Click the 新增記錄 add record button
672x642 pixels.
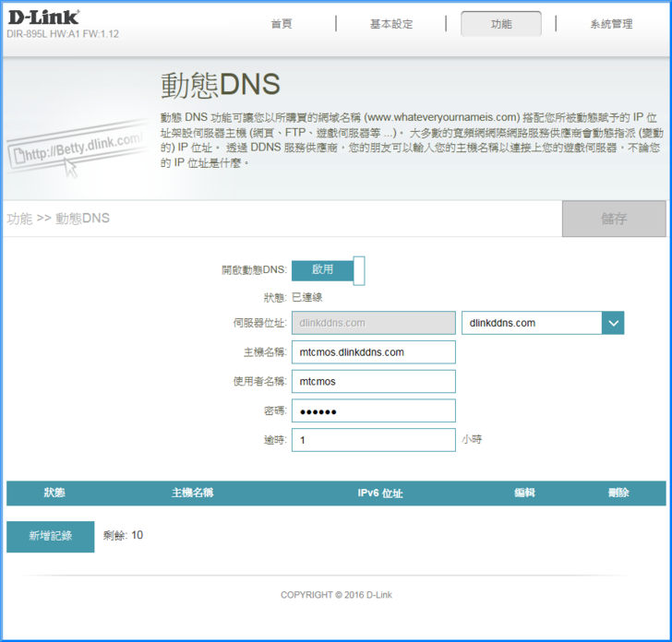[50, 537]
